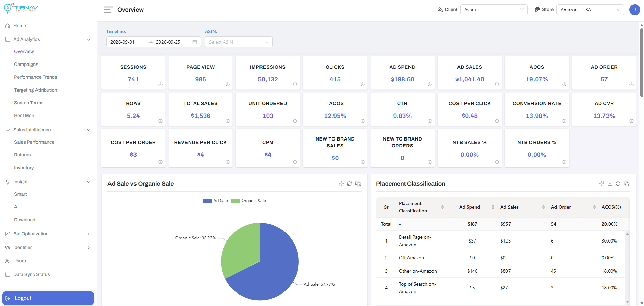Open the Select ASIN dropdown
This screenshot has height=306, width=644.
tap(239, 42)
